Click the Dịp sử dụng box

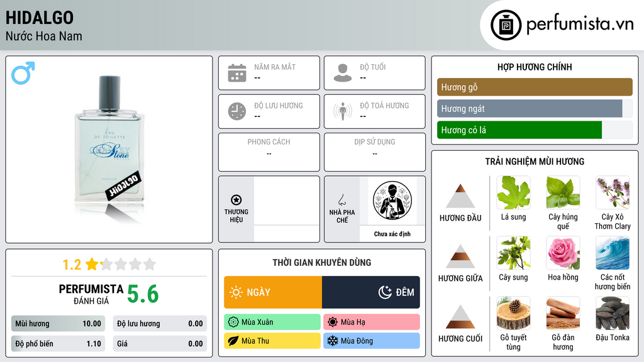[x=375, y=152]
